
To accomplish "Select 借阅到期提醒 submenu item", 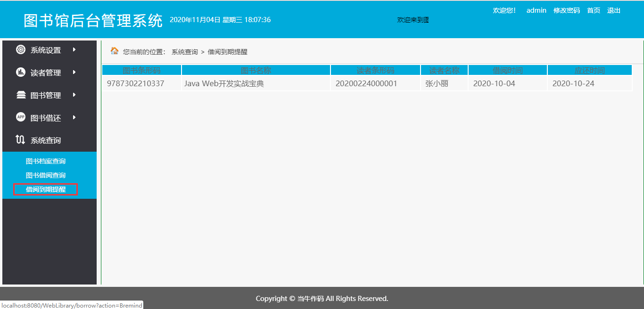I will (x=46, y=190).
